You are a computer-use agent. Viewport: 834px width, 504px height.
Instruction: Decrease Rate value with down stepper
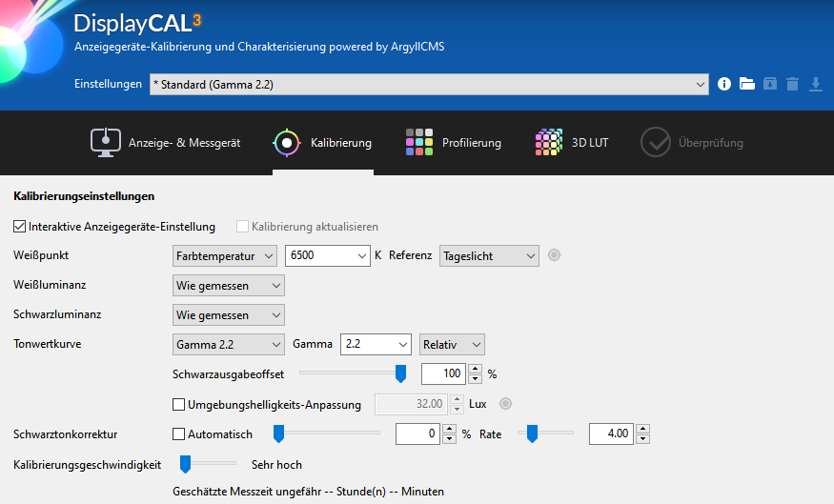(643, 439)
